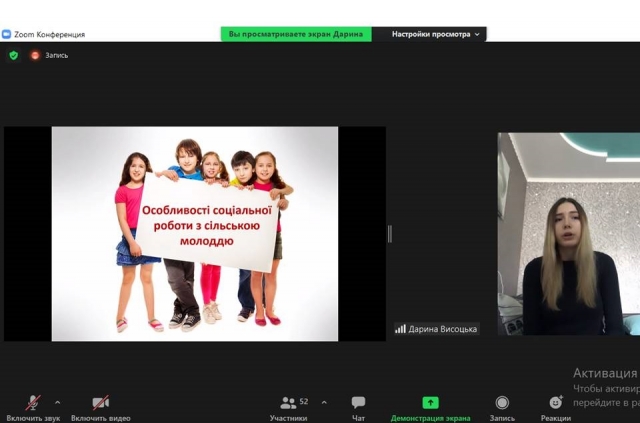Screen dimensions: 640x423
Task: Click the shared presentation slide
Action: (x=195, y=234)
